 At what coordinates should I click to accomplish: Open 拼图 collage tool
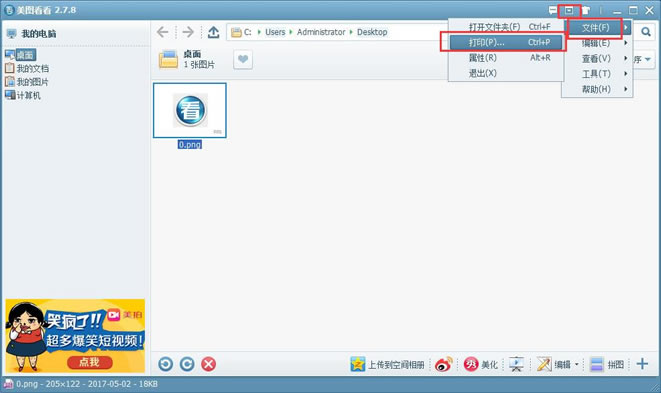click(607, 364)
